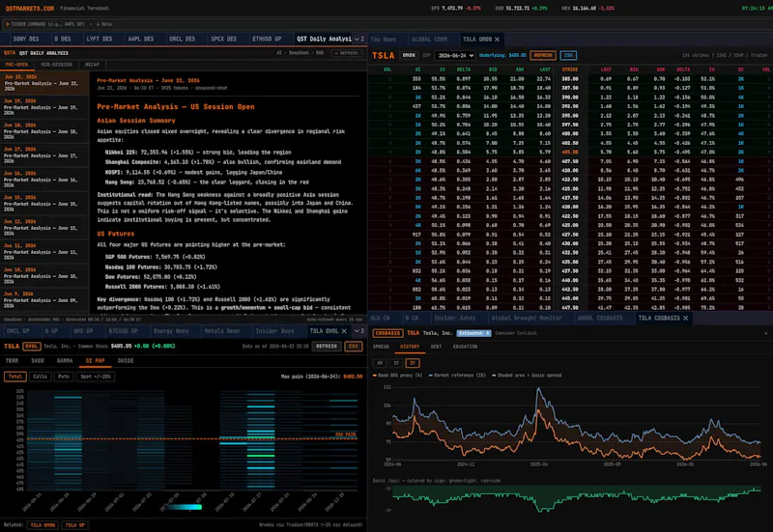773x532 pixels.
Task: Open Pre-Market Analysis for June 10, 2026
Action: click(x=44, y=276)
